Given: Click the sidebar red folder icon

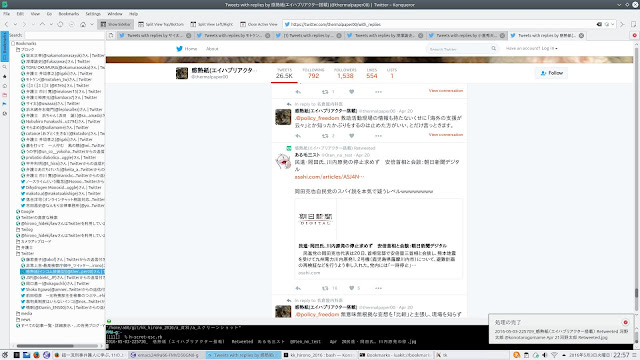Looking at the screenshot, I should click(4, 95).
